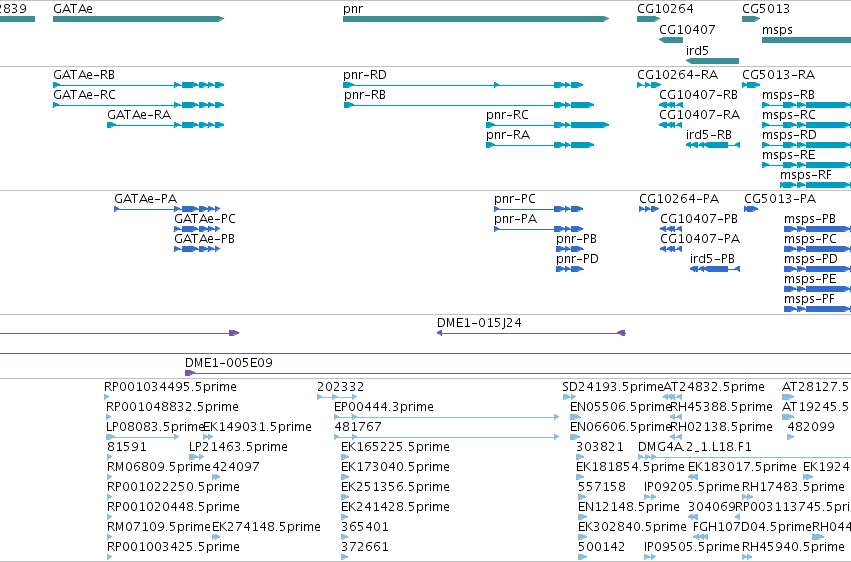851x562 pixels.
Task: Click transcript label GATAe-RB
Action: tap(84, 74)
